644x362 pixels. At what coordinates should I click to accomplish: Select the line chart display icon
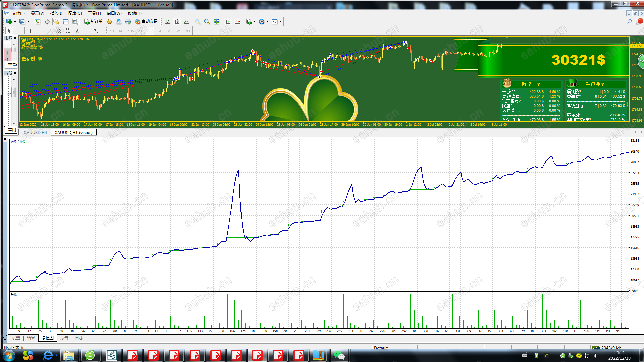pyautogui.click(x=186, y=22)
